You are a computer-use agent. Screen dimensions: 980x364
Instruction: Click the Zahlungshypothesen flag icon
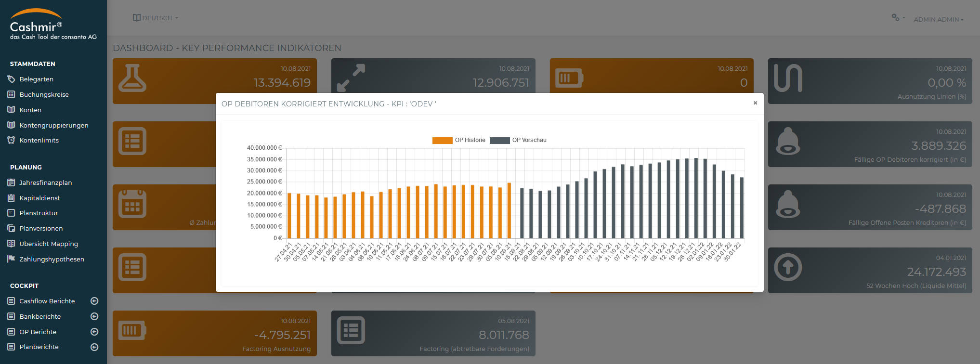pos(11,259)
